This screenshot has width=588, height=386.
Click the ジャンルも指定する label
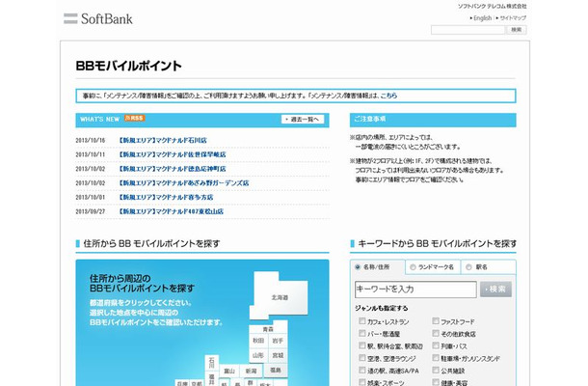[382, 308]
